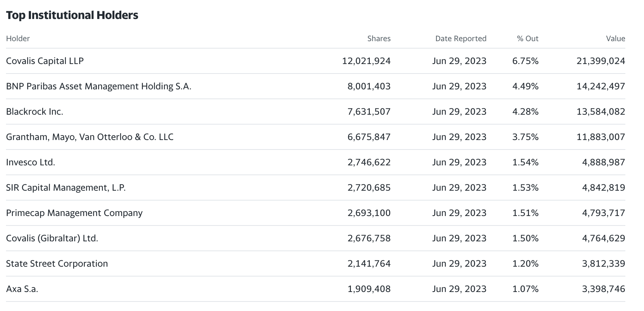The image size is (644, 311).
Task: Click the 1.53% out value
Action: tap(525, 188)
